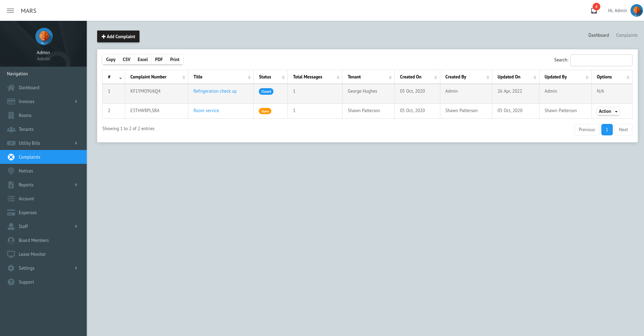The width and height of the screenshot is (644, 336).
Task: Click the Notices sidebar icon
Action: pyautogui.click(x=11, y=171)
